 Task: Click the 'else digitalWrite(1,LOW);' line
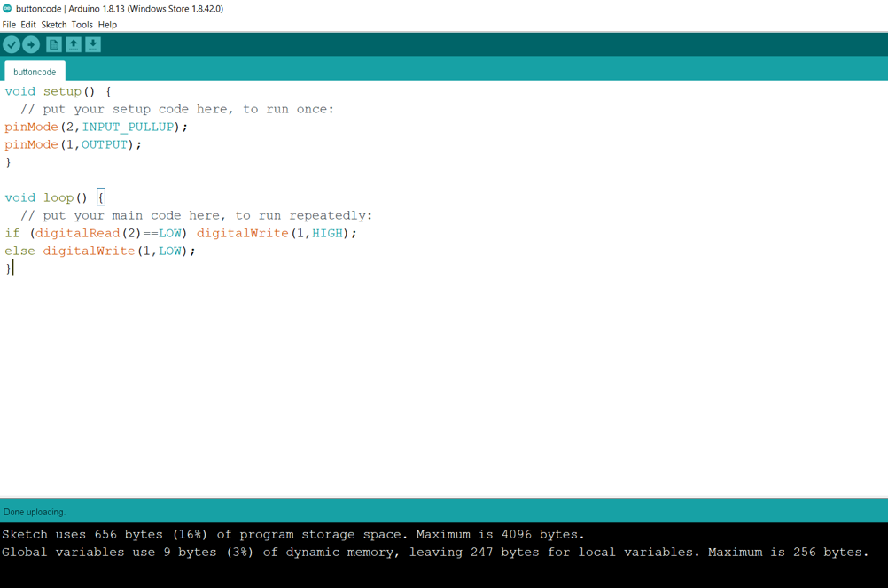(99, 251)
